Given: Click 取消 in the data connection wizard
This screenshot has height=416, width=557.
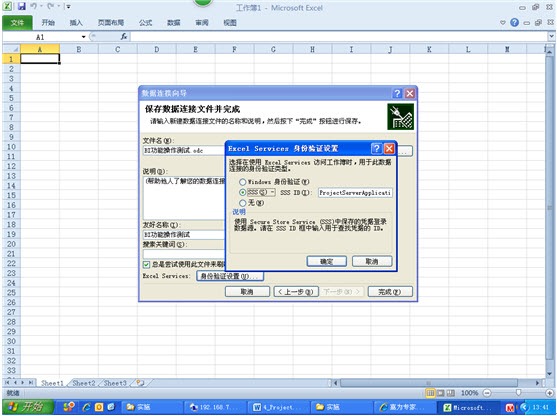Looking at the screenshot, I should [247, 292].
